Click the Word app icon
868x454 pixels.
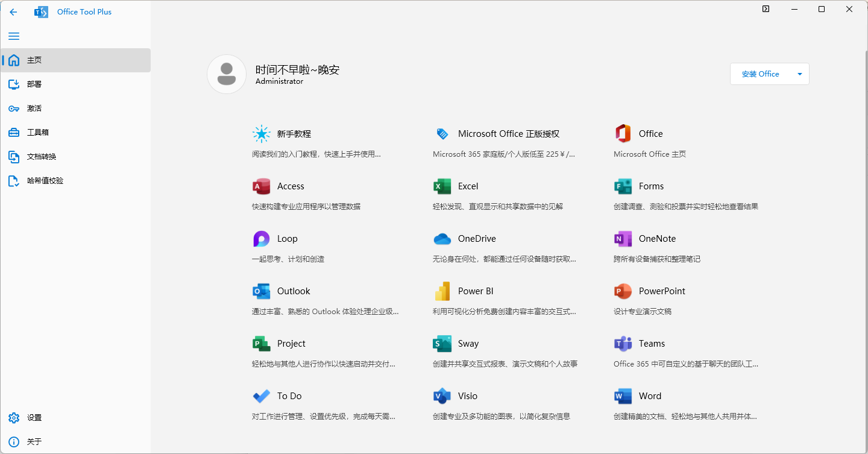coord(623,396)
